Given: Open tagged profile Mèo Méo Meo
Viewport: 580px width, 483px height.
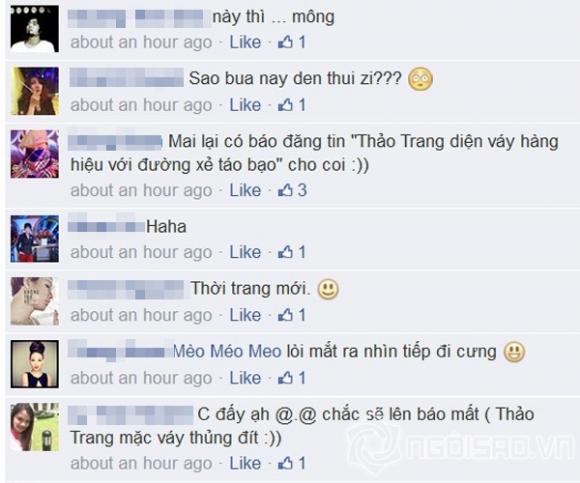Looking at the screenshot, I should point(227,351).
